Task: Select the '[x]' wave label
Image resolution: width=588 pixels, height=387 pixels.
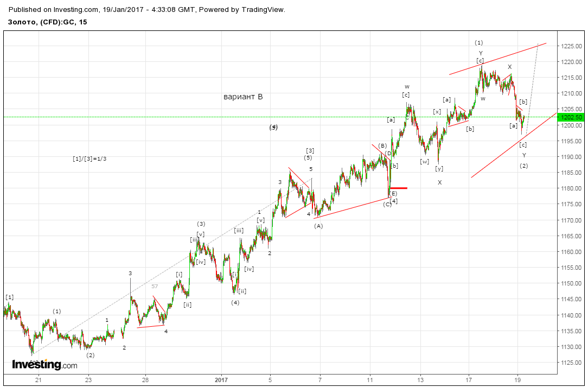Action: (437, 111)
